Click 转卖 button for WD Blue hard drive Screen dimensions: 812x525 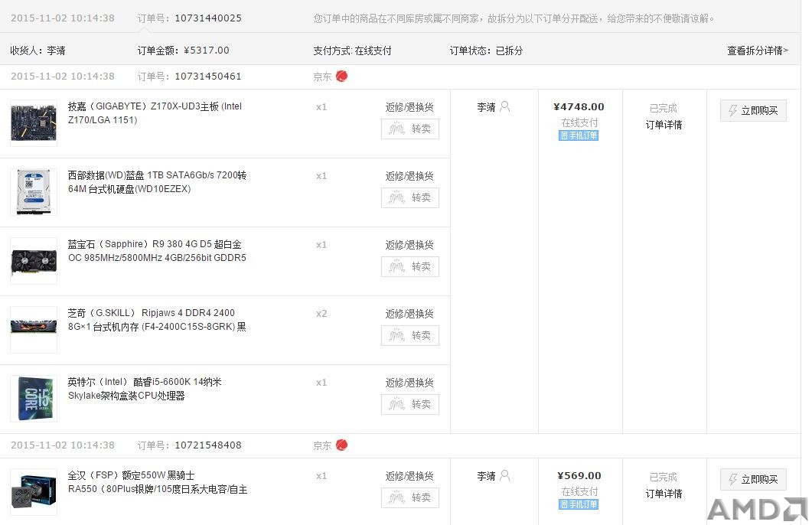point(410,197)
